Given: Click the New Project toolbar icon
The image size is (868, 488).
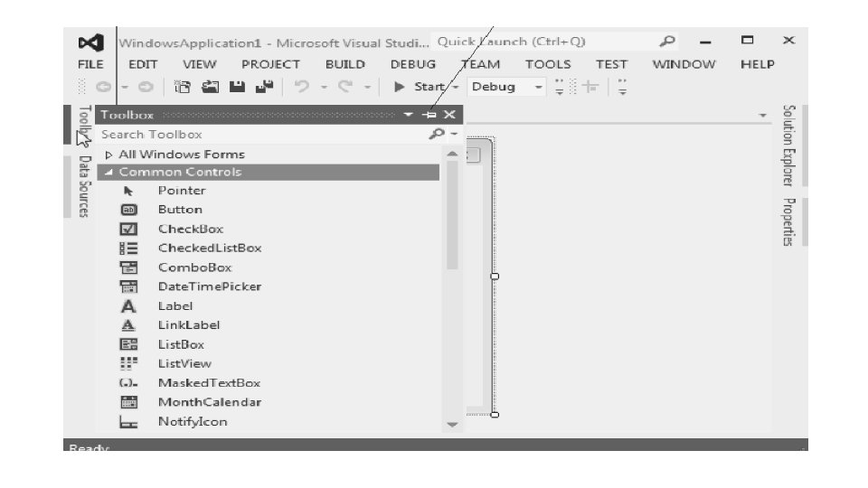Looking at the screenshot, I should (182, 87).
